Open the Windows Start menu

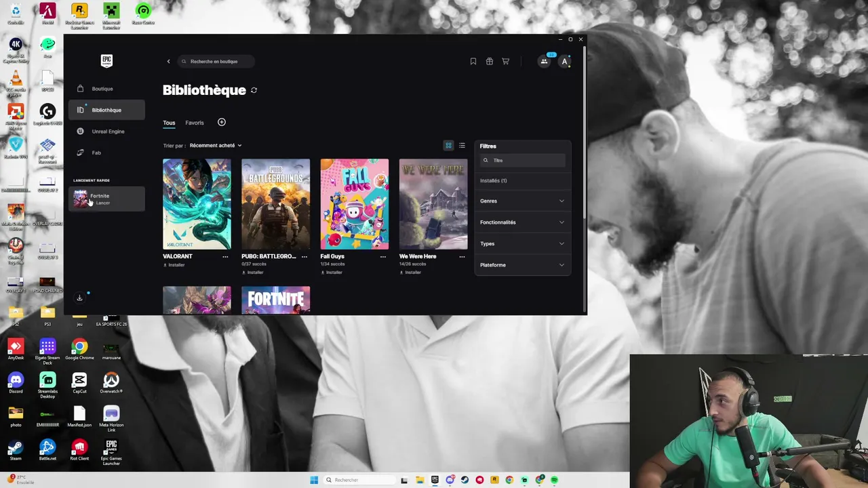(x=314, y=480)
